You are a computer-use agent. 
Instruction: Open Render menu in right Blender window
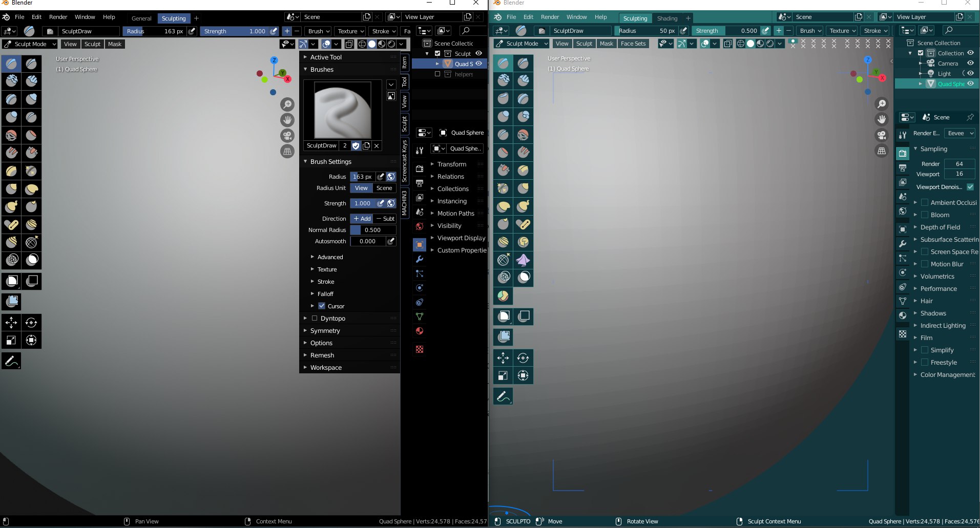point(550,17)
